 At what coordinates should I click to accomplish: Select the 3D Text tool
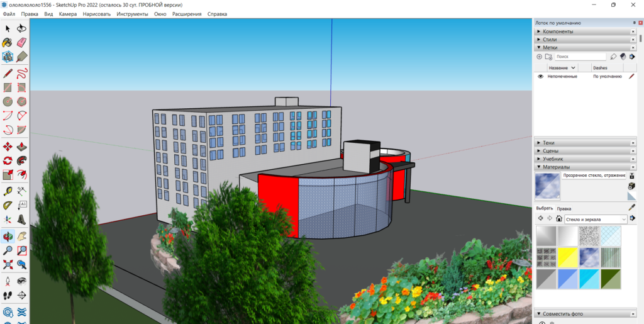coord(22,219)
